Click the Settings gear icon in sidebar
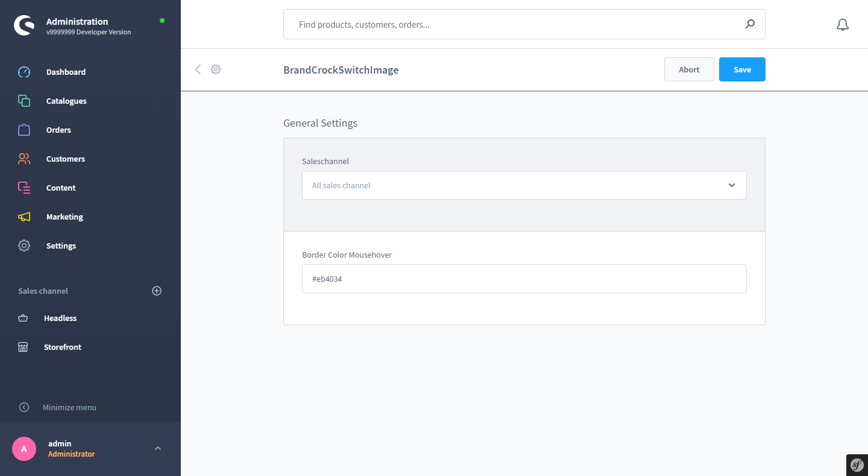Viewport: 868px width, 476px height. pos(24,246)
